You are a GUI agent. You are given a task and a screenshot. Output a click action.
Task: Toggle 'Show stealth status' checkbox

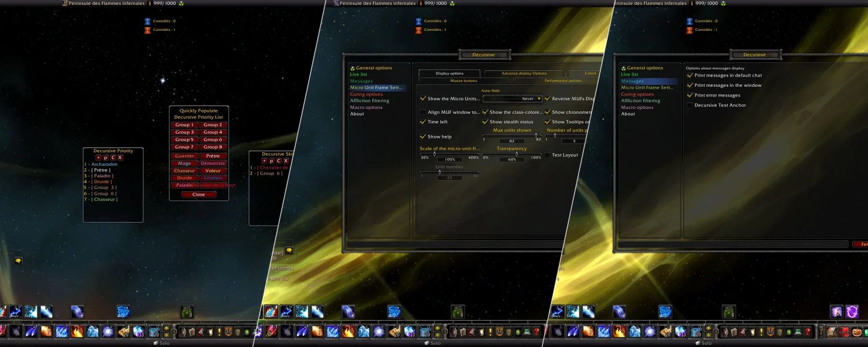[x=485, y=122]
